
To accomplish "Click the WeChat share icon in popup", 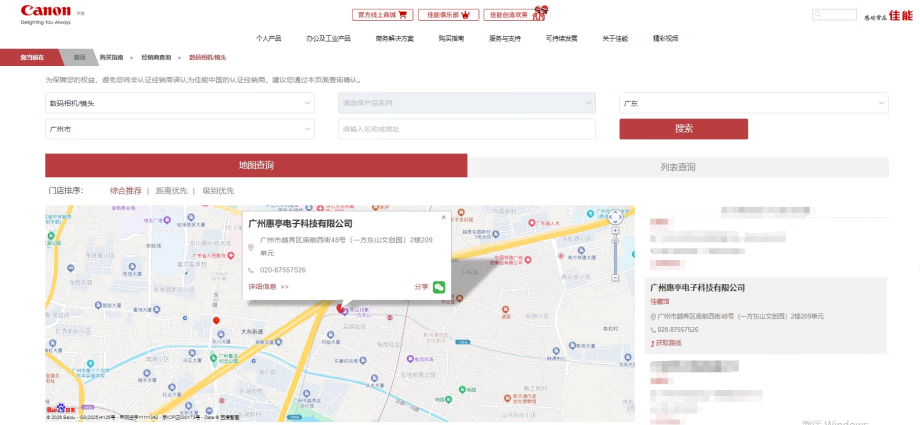I will [x=439, y=287].
